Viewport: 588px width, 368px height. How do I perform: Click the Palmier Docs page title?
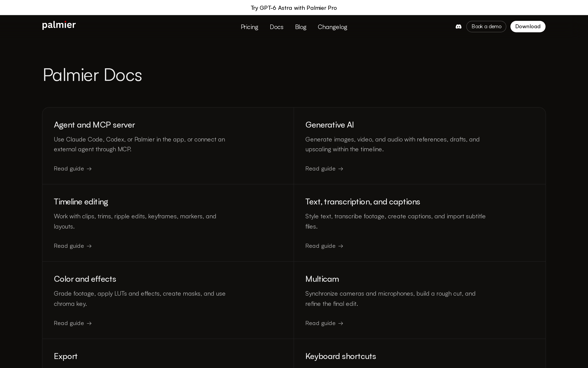(92, 75)
